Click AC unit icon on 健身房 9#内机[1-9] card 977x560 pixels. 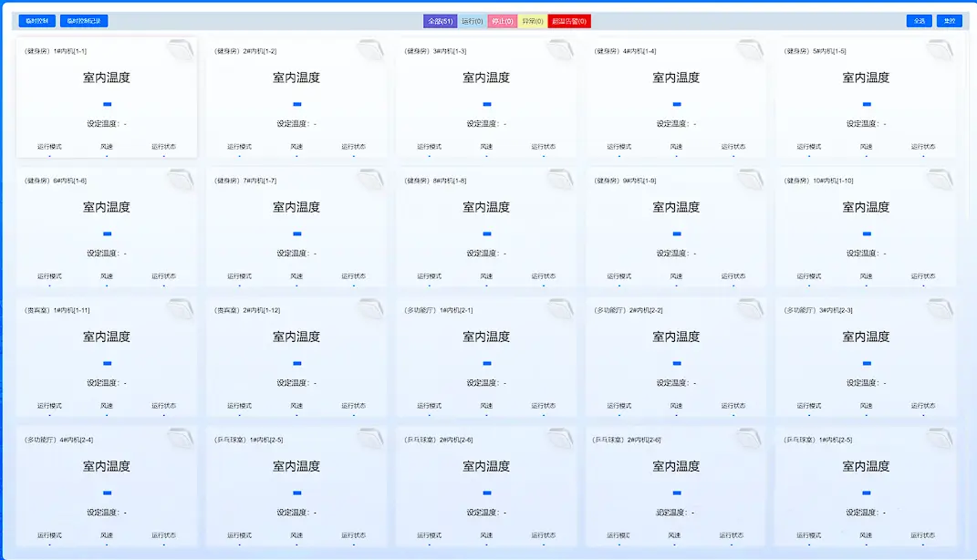pos(750,180)
